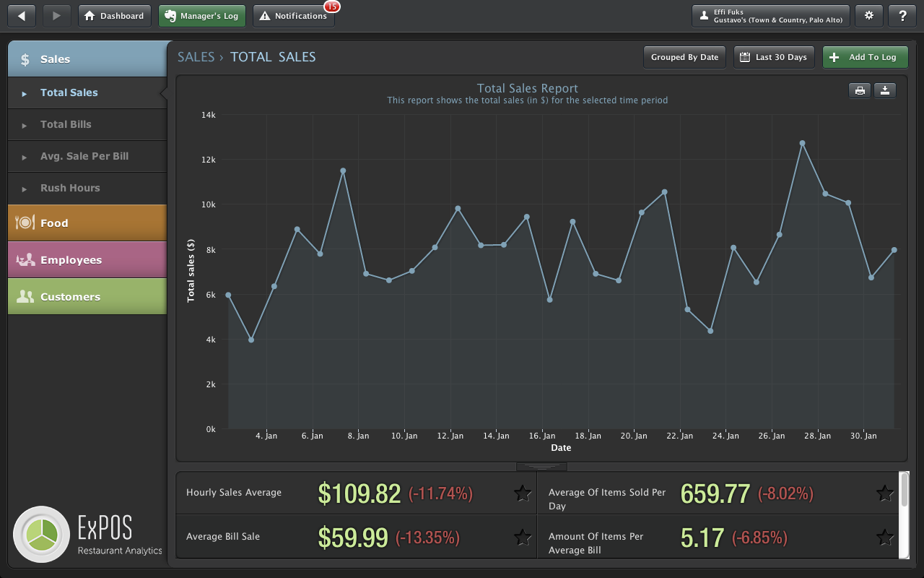Click the Add To Log button
The image size is (924, 578).
pyautogui.click(x=865, y=57)
